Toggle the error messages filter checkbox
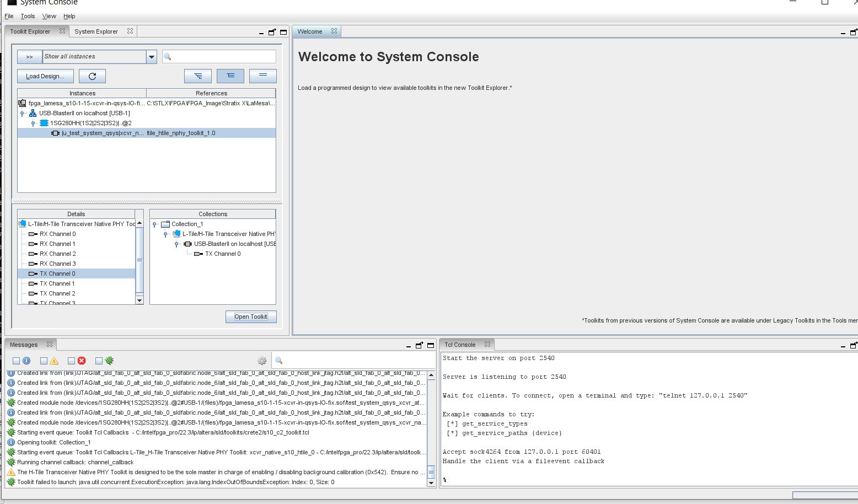858x504 pixels. [71, 361]
